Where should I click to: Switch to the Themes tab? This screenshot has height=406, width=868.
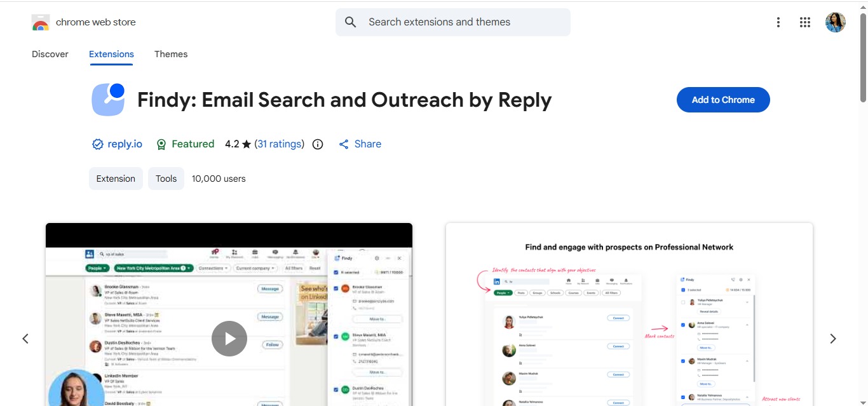[x=170, y=54]
